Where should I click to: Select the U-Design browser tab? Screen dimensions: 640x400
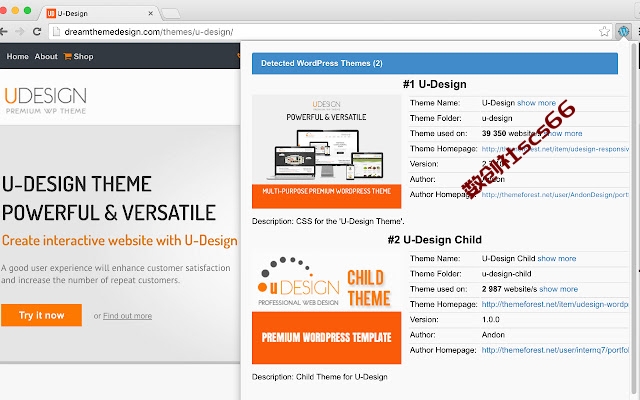click(x=98, y=13)
